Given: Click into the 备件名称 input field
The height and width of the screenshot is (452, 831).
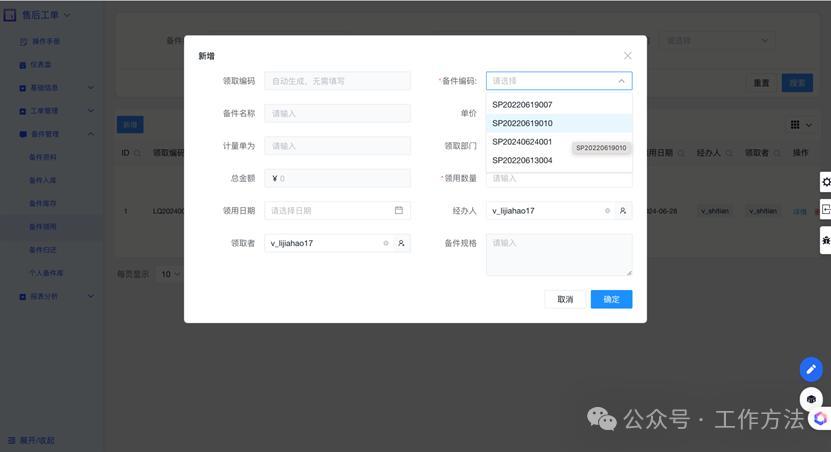Looking at the screenshot, I should (337, 114).
